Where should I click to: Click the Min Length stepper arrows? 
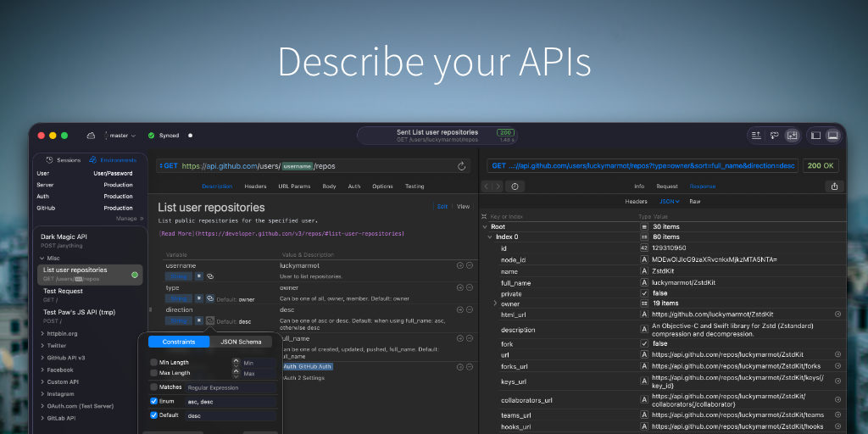point(236,363)
